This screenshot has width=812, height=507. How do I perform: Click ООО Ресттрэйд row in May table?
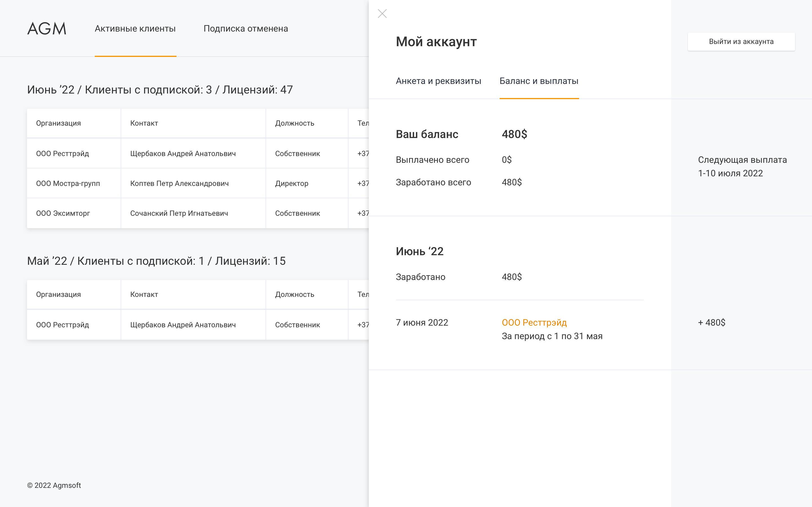pyautogui.click(x=62, y=325)
